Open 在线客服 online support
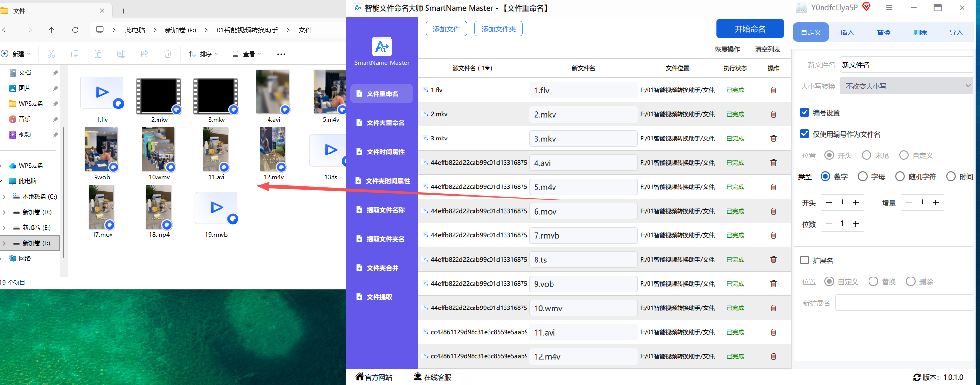The height and width of the screenshot is (385, 980). pos(432,377)
